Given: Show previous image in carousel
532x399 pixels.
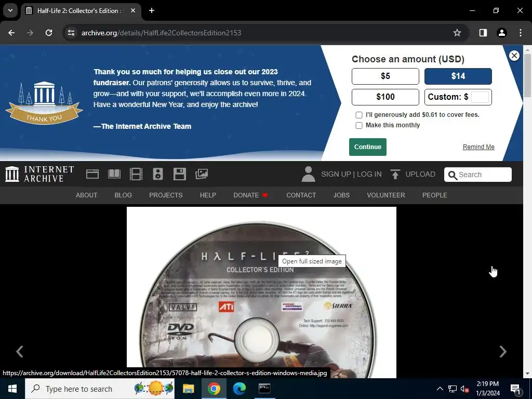Looking at the screenshot, I should click(20, 352).
